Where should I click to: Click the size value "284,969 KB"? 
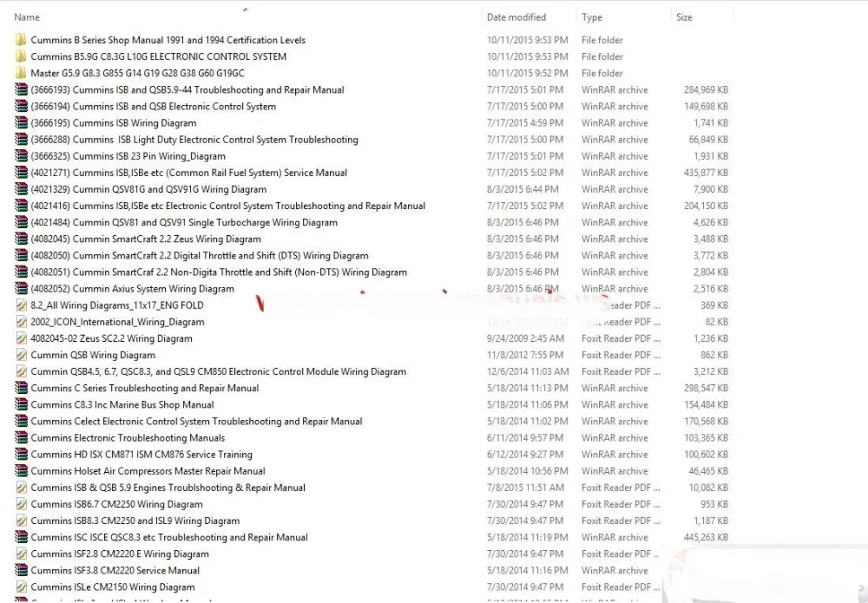pos(706,89)
